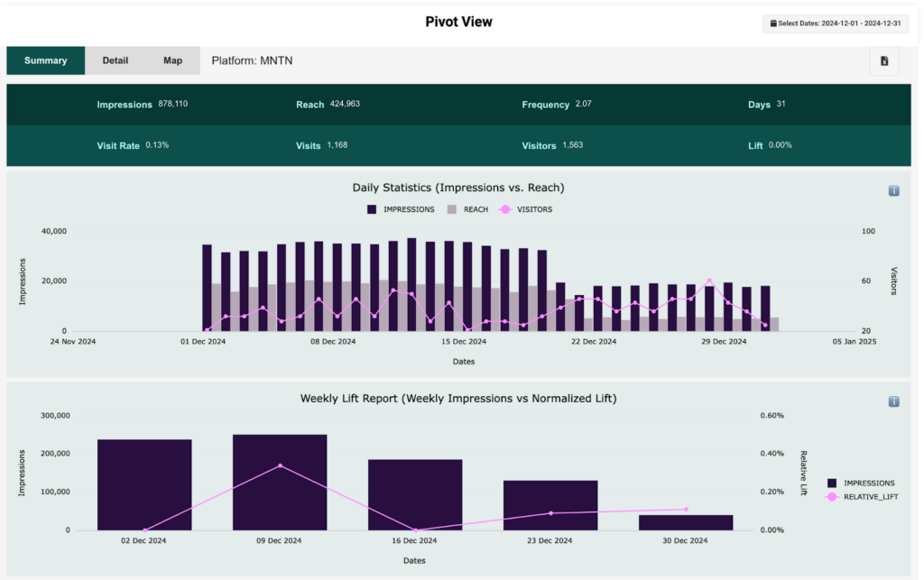Image resolution: width=924 pixels, height=580 pixels.
Task: Switch to the Detail tab
Action: [x=115, y=60]
